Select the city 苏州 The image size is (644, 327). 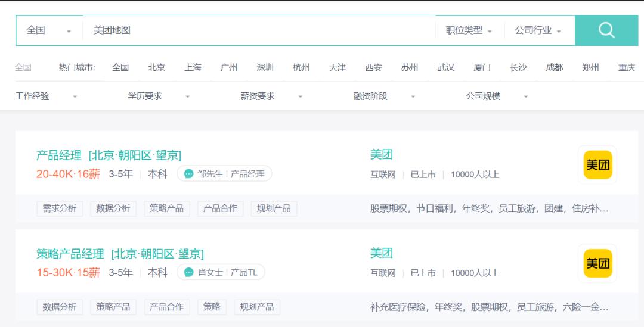(410, 68)
